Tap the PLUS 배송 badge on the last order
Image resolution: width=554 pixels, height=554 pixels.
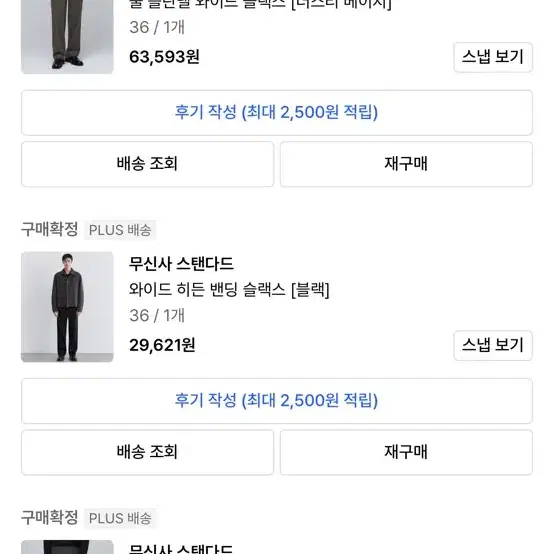120,519
